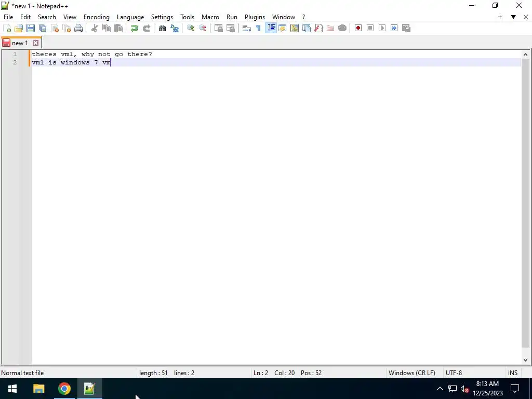Open Folder as Workspace icon
This screenshot has width=532, height=399.
tap(330, 28)
